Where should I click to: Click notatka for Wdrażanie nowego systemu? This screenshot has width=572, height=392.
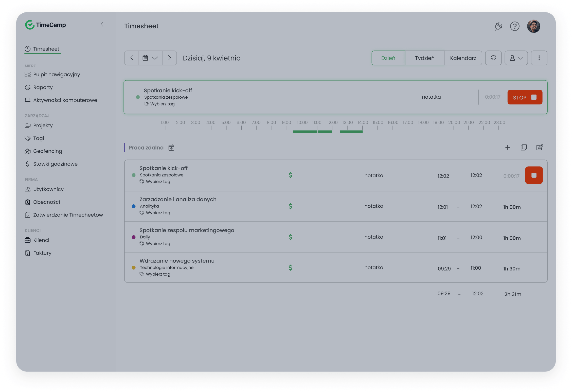tap(374, 268)
